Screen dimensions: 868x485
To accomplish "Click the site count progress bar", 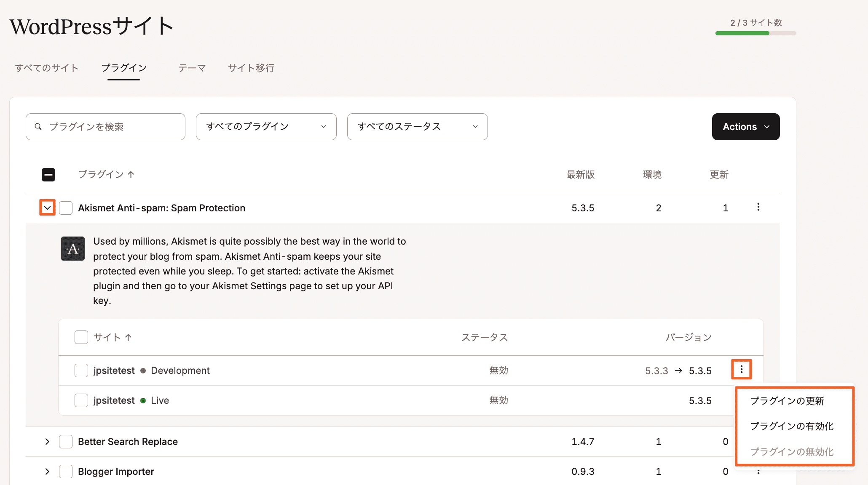I will click(x=755, y=33).
